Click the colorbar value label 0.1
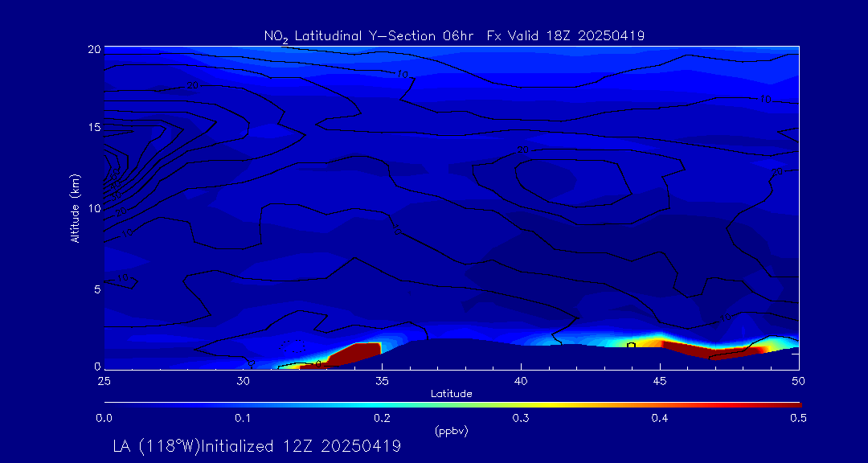 point(243,419)
